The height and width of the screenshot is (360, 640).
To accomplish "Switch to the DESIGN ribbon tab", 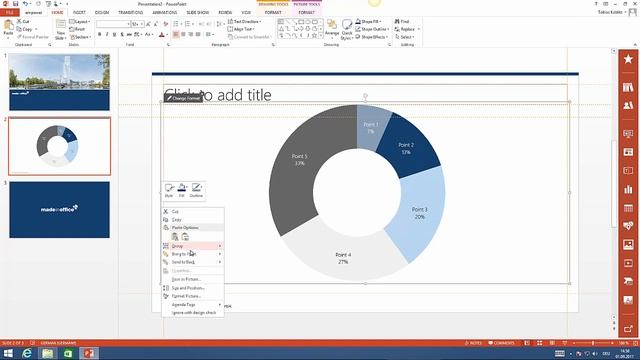I will [x=102, y=13].
